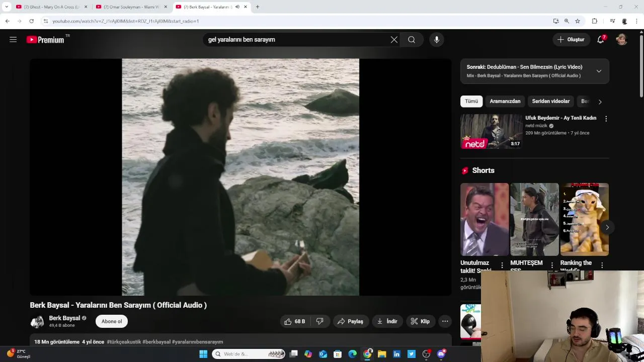
Task: Open Ufuk Beydemir Ay Tenli Kadın thumbnail
Action: pos(492,131)
